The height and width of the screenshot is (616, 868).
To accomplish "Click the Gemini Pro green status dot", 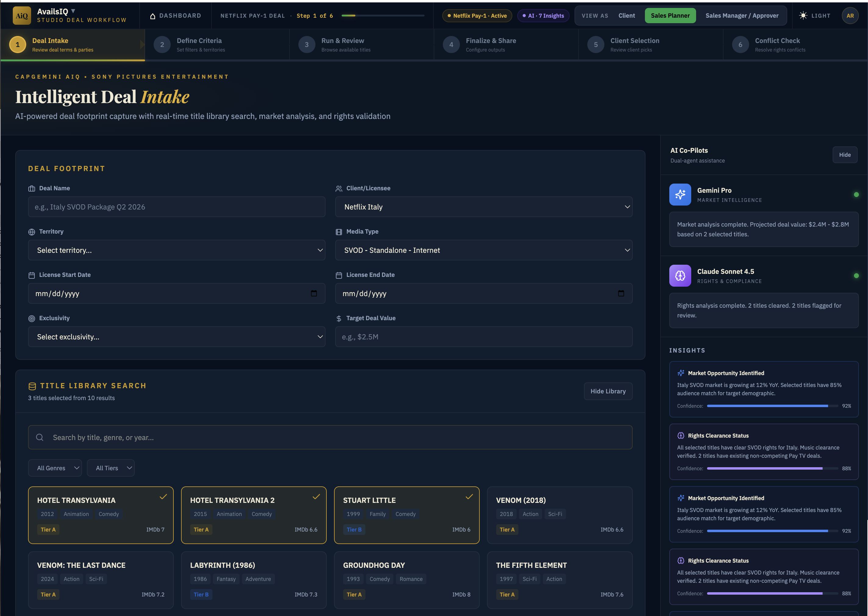I will point(856,195).
